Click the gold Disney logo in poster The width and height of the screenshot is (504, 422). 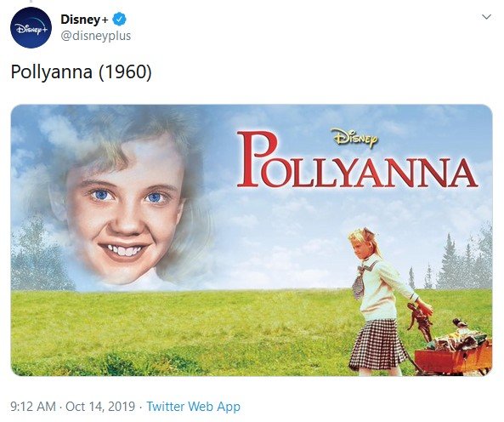[354, 139]
